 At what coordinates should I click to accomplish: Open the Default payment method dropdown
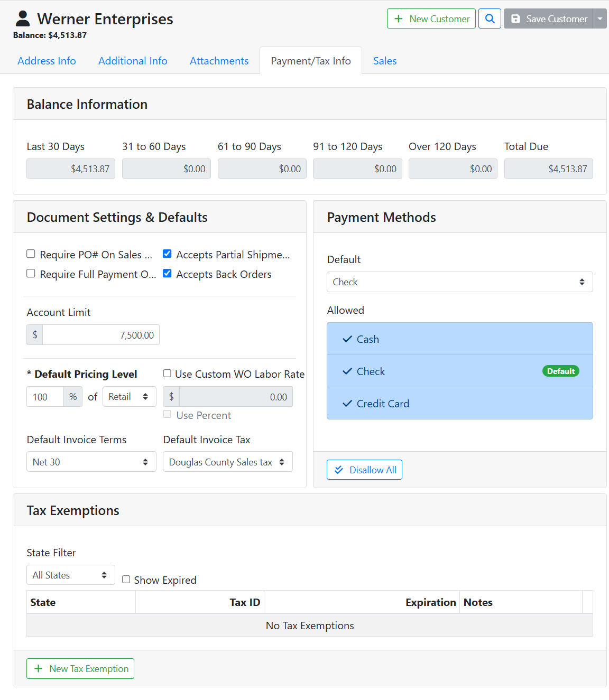point(459,282)
